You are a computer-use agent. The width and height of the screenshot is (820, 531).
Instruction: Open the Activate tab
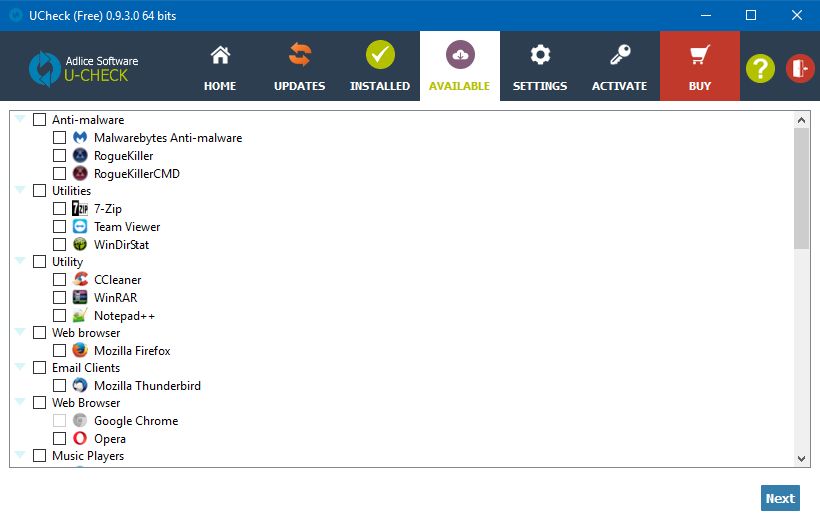pos(620,66)
